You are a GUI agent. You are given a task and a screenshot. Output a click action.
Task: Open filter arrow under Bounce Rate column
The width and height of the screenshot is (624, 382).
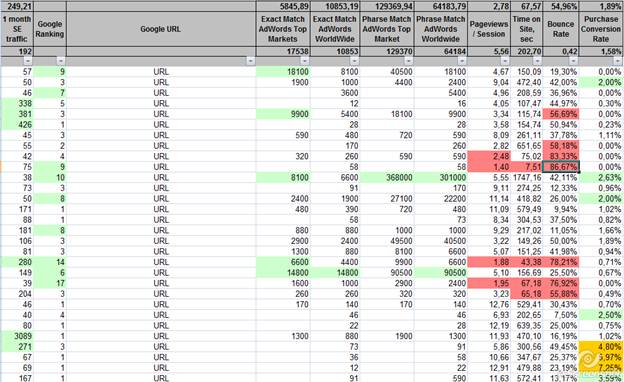[573, 61]
